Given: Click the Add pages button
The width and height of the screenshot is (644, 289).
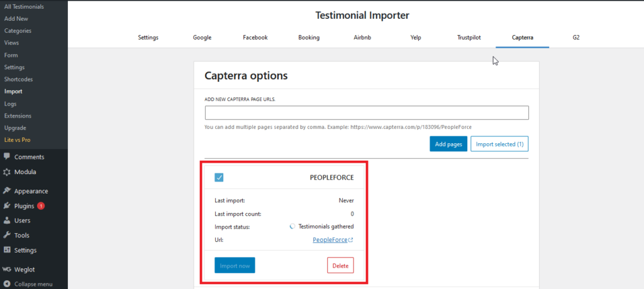Looking at the screenshot, I should 448,144.
